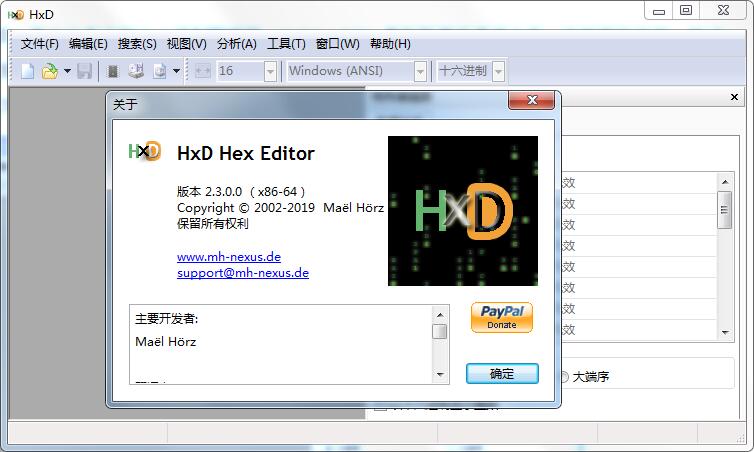Image resolution: width=754 pixels, height=452 pixels.
Task: Click the support@mh-nexus.de email link
Action: click(x=243, y=273)
